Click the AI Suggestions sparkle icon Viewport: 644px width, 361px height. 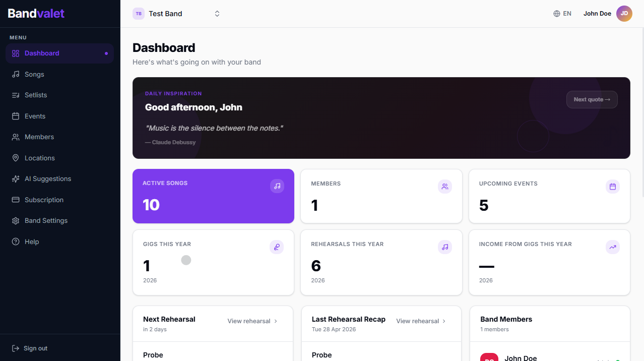pyautogui.click(x=16, y=179)
